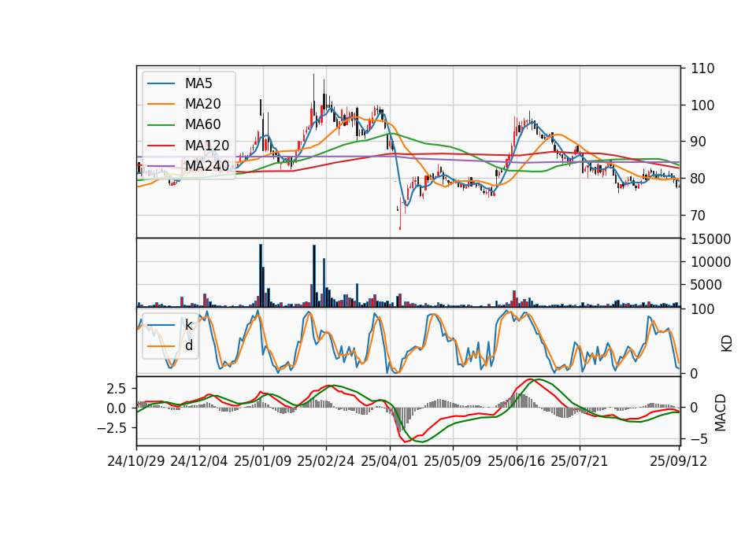Click the 25/07/21 date axis label

pyautogui.click(x=580, y=461)
